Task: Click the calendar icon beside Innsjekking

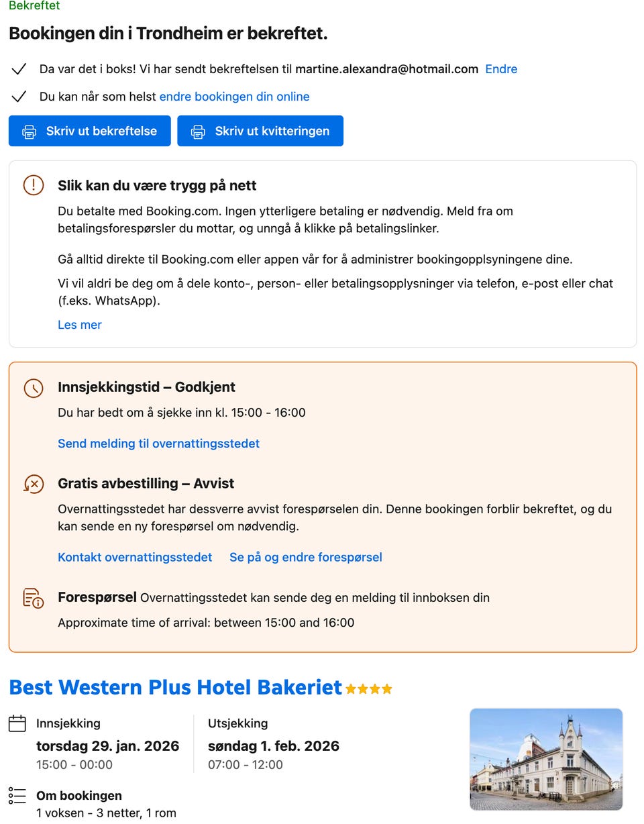Action: coord(17,723)
